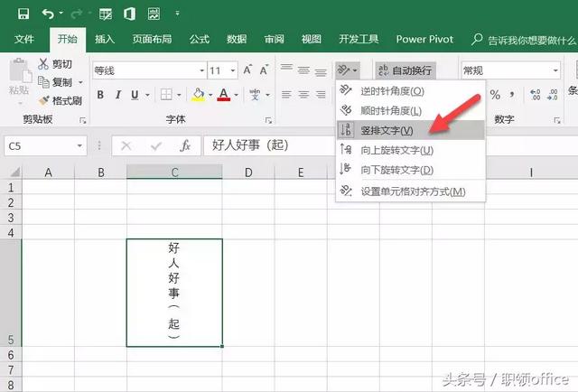
Task: Decrease font size with smaller A icon
Action: point(264,70)
